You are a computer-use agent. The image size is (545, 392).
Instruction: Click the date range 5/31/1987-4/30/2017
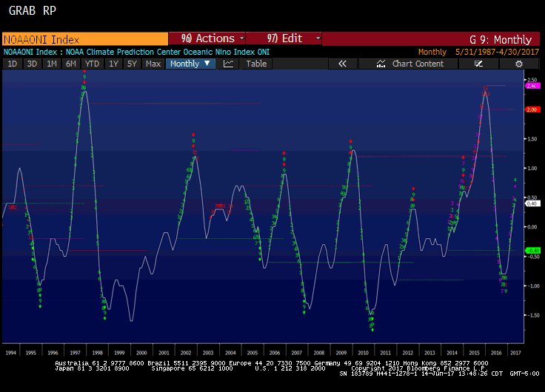pyautogui.click(x=497, y=52)
